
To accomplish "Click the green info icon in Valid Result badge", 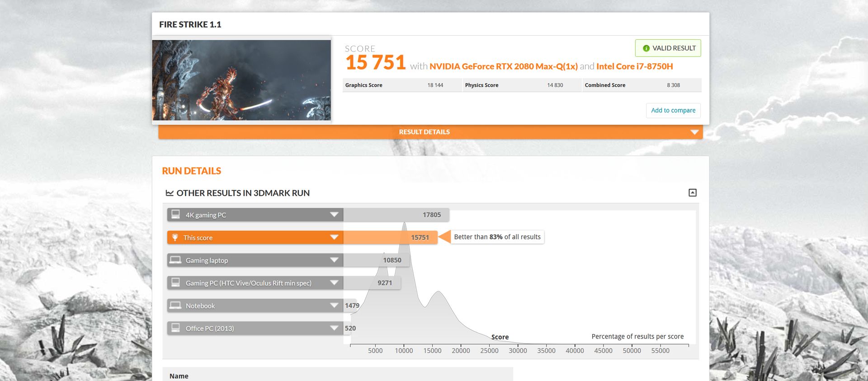I will pyautogui.click(x=646, y=48).
